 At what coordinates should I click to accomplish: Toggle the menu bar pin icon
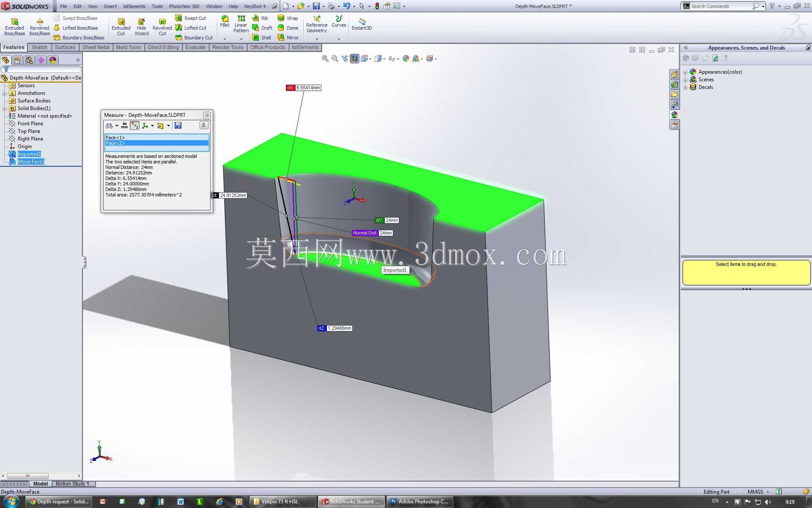274,6
